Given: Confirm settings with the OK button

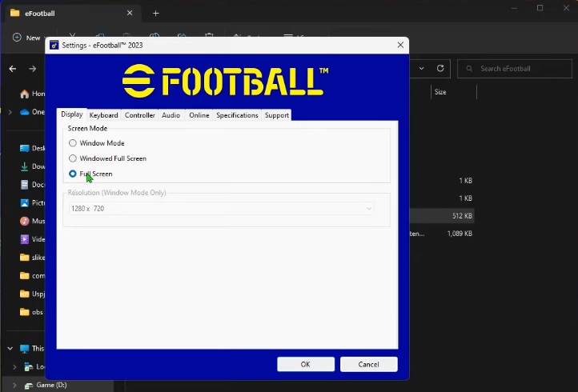Looking at the screenshot, I should tap(306, 364).
